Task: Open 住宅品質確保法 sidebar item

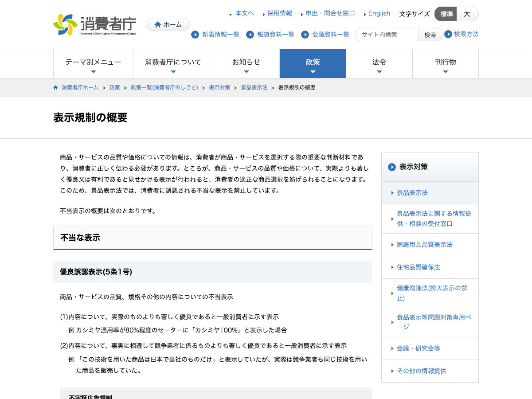Action: 430,267
